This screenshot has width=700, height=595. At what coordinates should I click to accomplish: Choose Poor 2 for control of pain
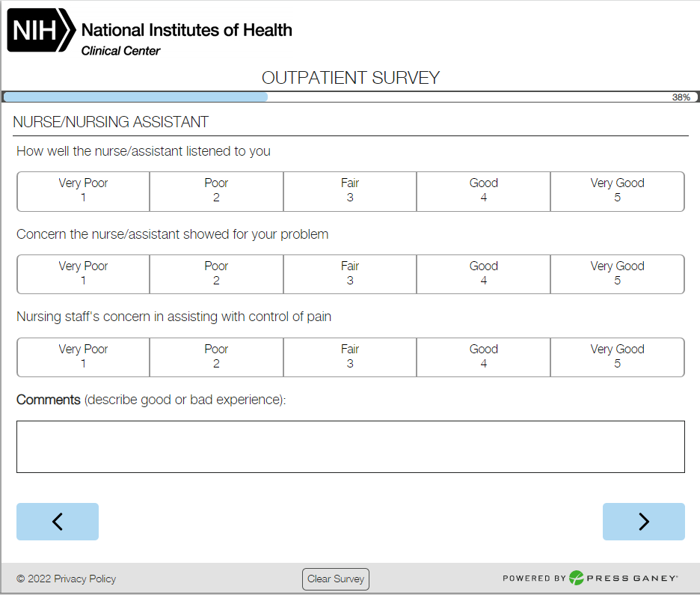coord(216,357)
